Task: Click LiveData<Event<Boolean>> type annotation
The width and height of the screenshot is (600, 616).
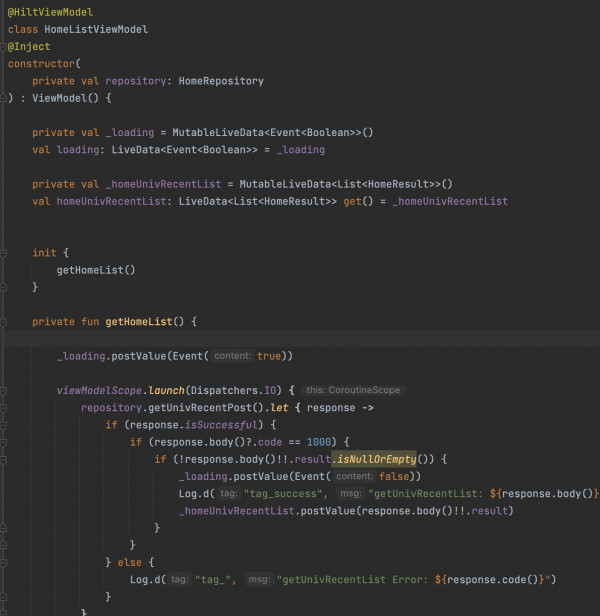Action: (x=184, y=150)
